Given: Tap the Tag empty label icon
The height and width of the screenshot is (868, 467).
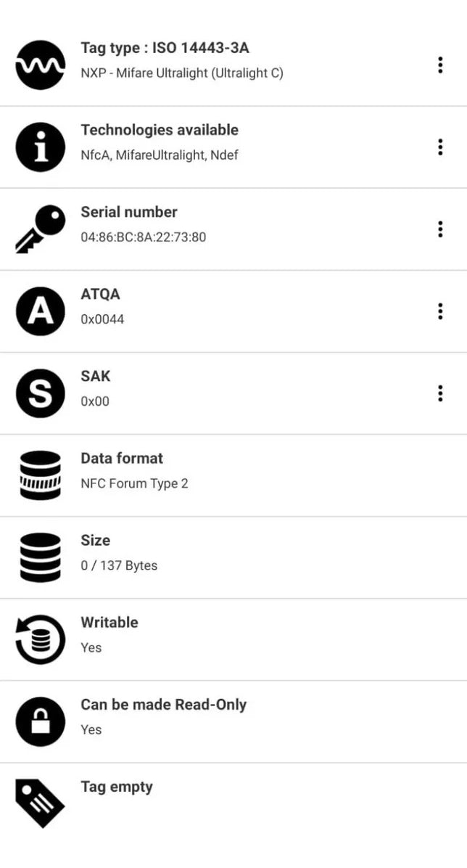Looking at the screenshot, I should point(41,803).
